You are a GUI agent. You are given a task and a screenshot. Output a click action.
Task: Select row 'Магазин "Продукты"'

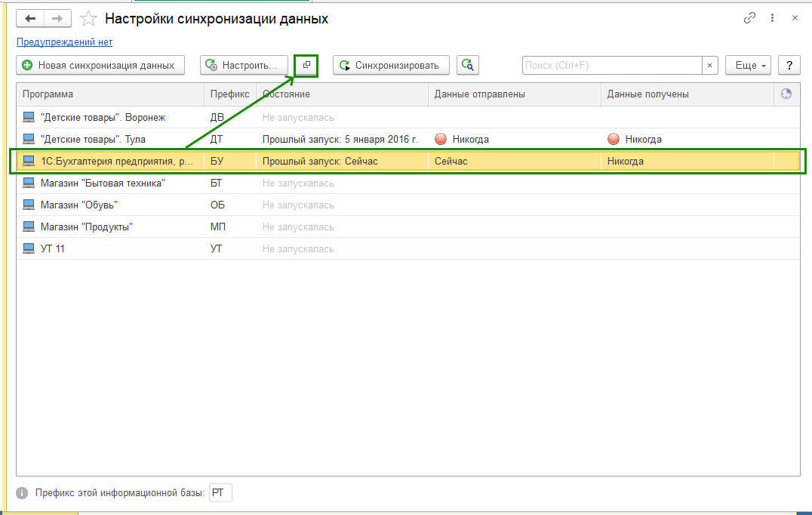click(x=408, y=227)
